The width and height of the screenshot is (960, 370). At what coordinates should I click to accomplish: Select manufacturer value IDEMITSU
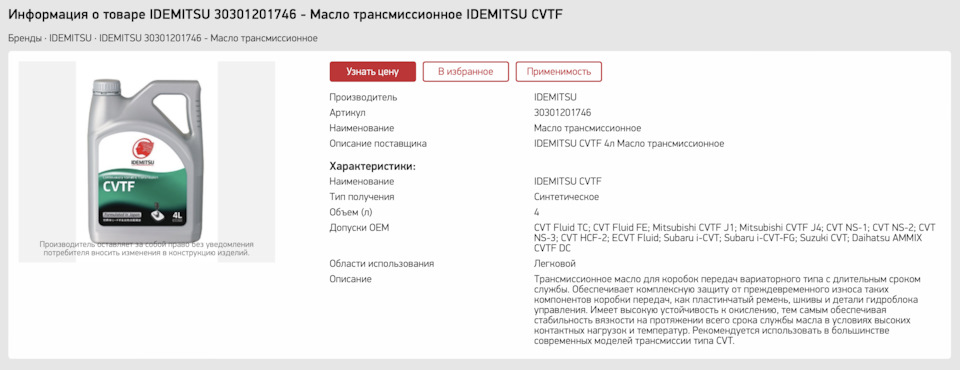555,97
